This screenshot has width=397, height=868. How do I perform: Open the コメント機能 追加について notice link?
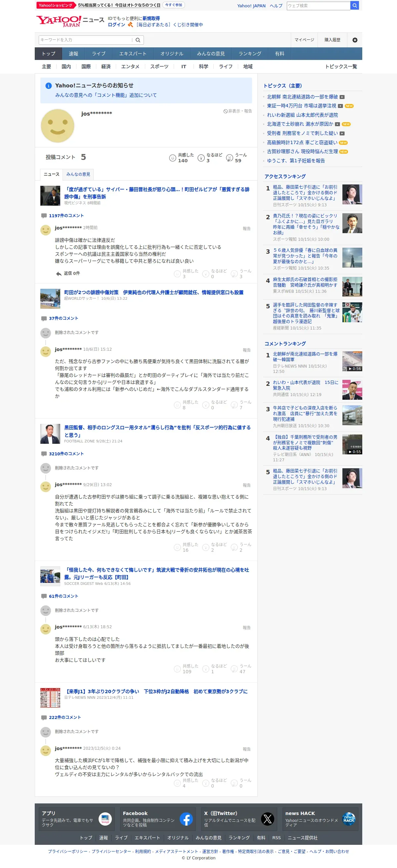(x=106, y=95)
